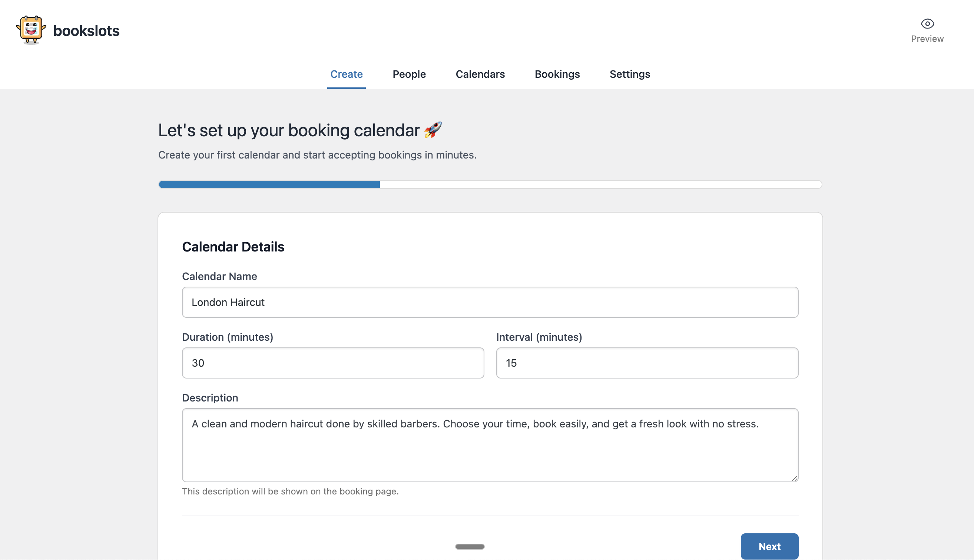This screenshot has width=974, height=560.
Task: Click the Next button
Action: pos(769,546)
